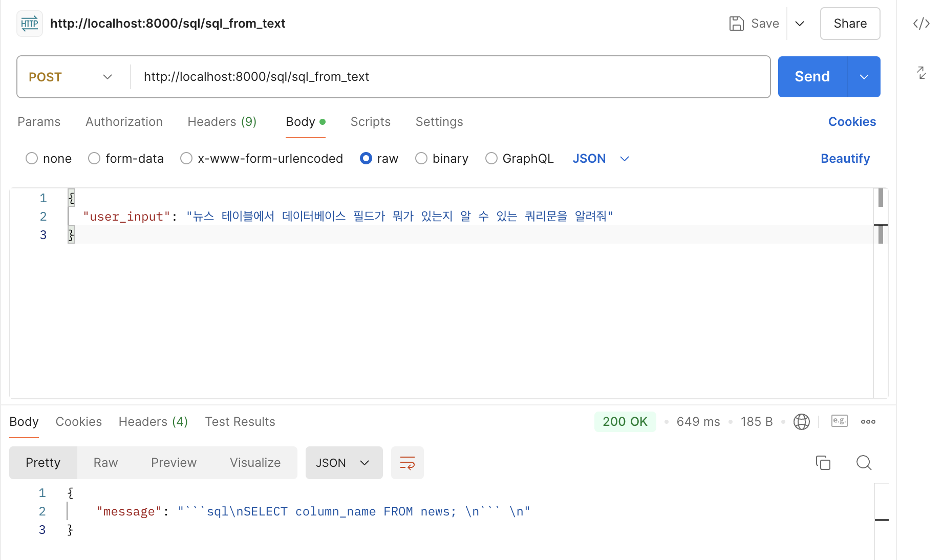943x560 pixels.
Task: Send the POST request
Action: point(812,77)
